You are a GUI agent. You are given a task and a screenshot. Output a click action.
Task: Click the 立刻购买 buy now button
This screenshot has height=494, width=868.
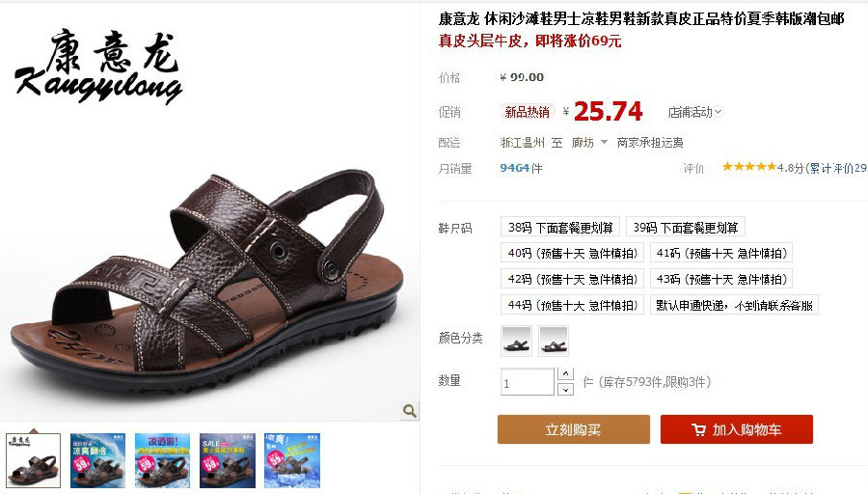[x=574, y=429]
